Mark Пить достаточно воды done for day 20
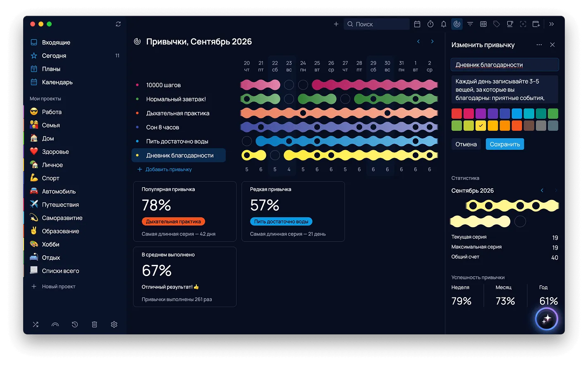 tap(247, 141)
